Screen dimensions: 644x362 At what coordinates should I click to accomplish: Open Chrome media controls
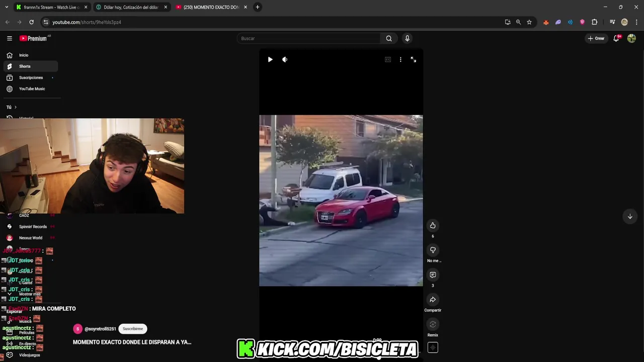612,22
